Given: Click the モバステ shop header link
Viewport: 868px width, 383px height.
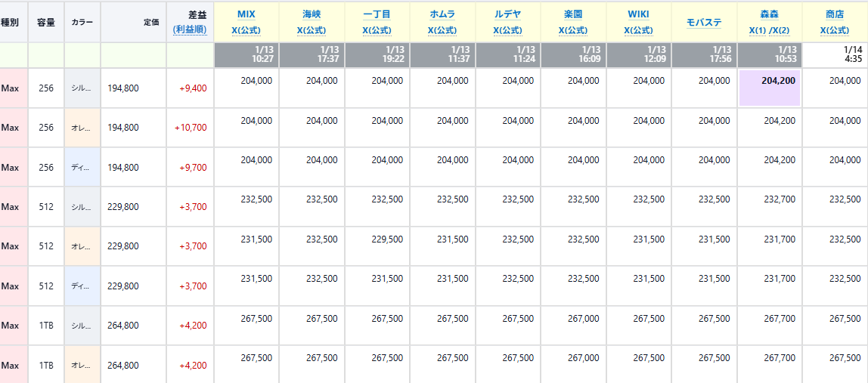Looking at the screenshot, I should [x=704, y=22].
